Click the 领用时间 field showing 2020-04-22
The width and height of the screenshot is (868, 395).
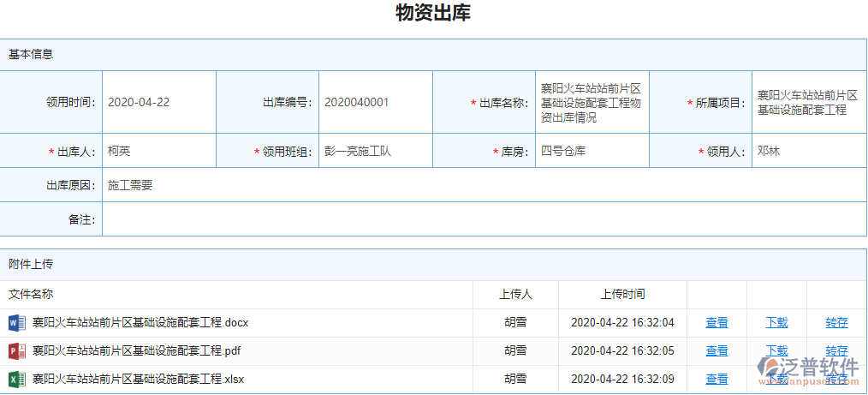click(159, 102)
